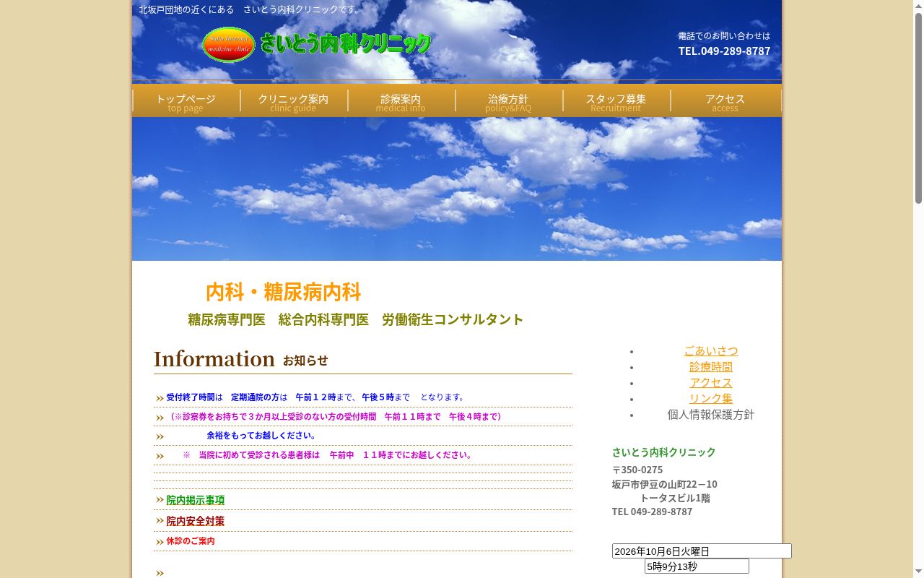The width and height of the screenshot is (924, 578).
Task: Follow the 診療時間 sidebar link
Action: [x=711, y=367]
